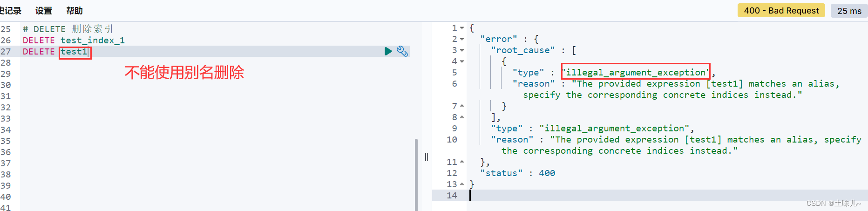This screenshot has height=211, width=868.
Task: Open the 设置 settings menu
Action: 44,10
